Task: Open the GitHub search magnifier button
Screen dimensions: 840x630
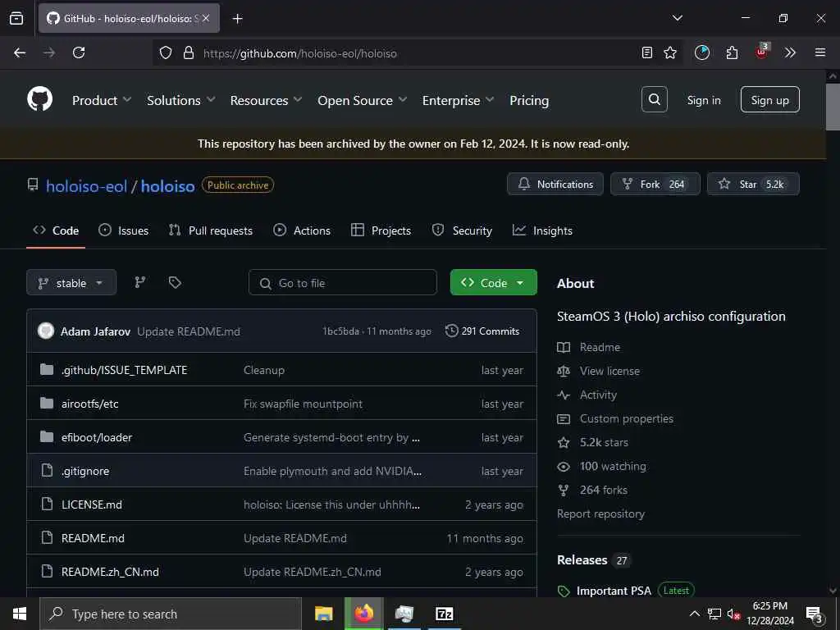Action: tap(654, 99)
